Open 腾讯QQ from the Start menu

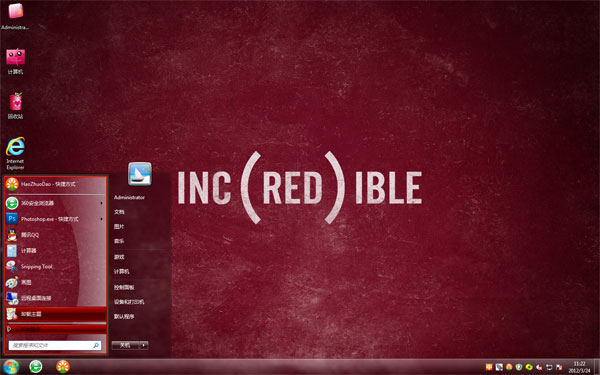(x=55, y=235)
